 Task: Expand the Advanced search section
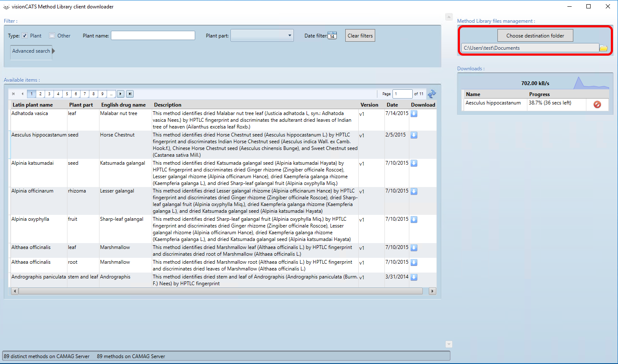point(33,51)
